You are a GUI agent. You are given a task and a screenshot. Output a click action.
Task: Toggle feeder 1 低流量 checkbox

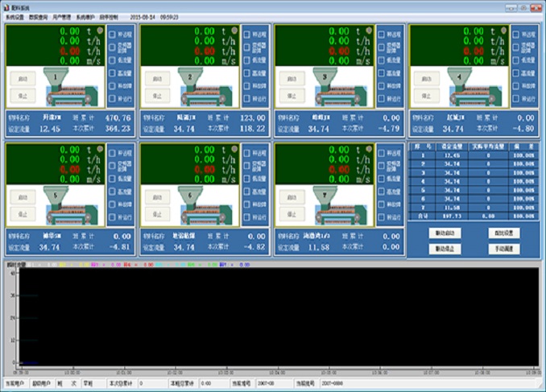pyautogui.click(x=114, y=61)
